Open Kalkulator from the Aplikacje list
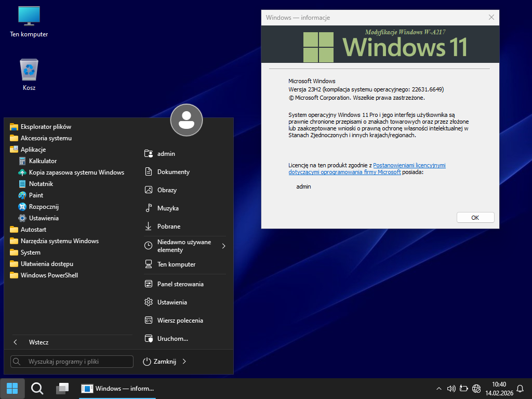 pos(43,161)
